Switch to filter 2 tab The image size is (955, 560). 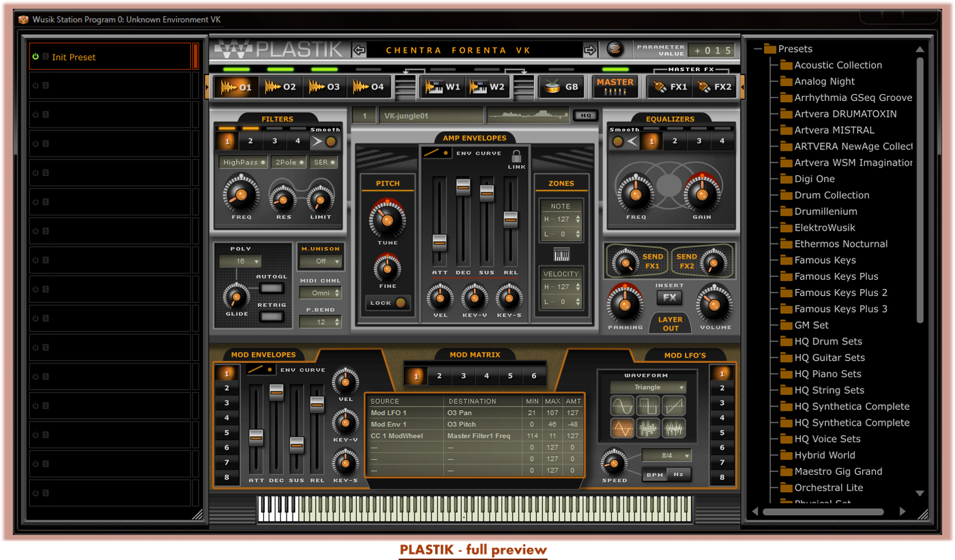(x=250, y=141)
